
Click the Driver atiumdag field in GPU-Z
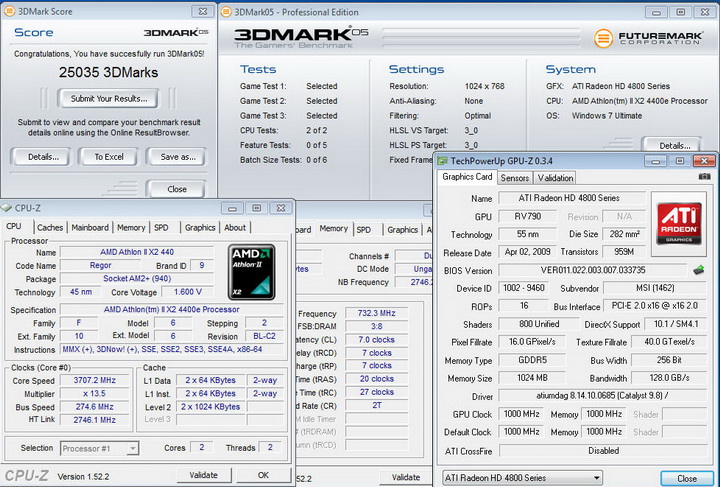click(602, 395)
